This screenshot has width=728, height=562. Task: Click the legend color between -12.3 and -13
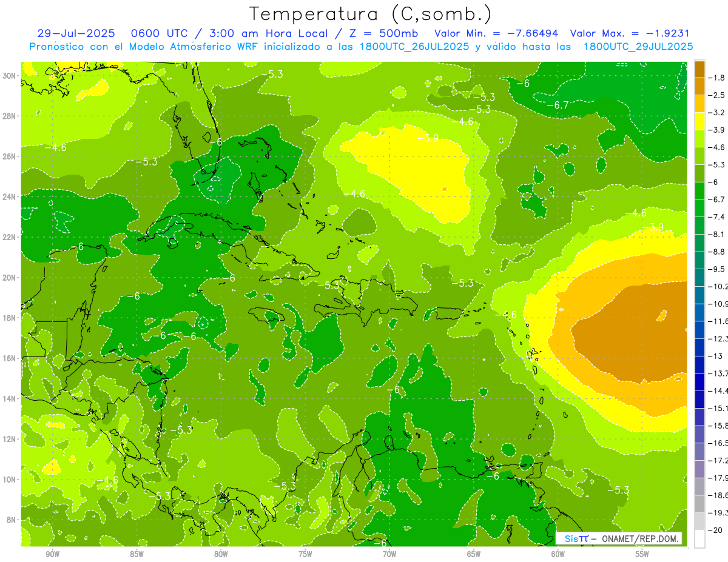point(699,347)
